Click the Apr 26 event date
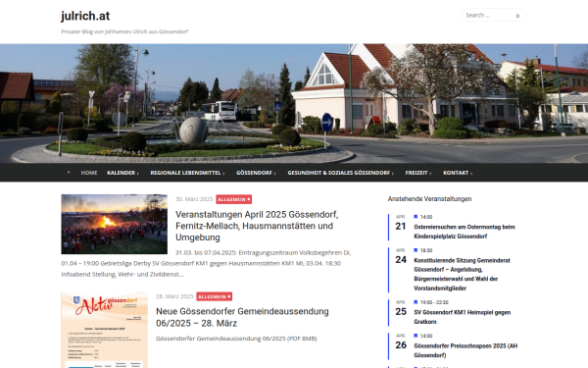588x368 pixels. [401, 342]
